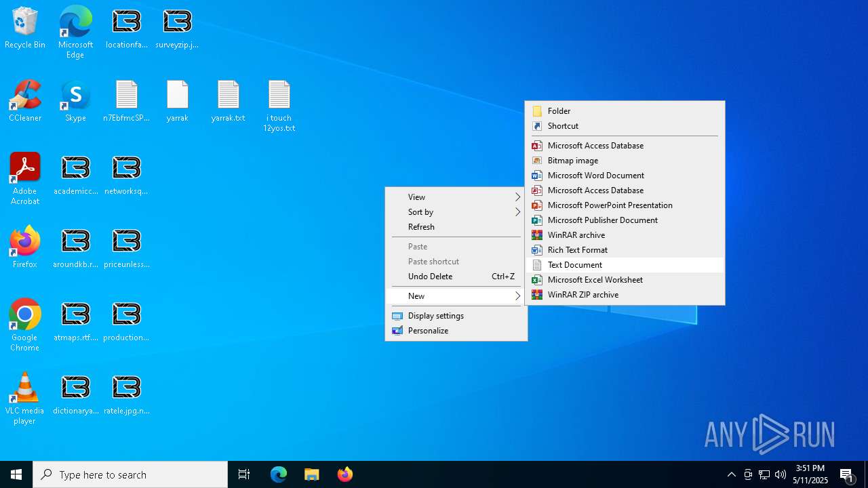
Task: Create a new Text Document
Action: [625, 265]
